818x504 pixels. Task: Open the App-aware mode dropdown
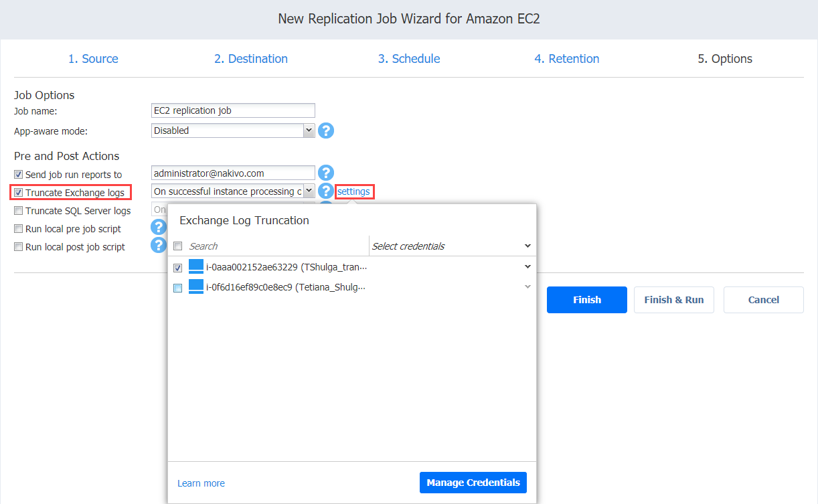(234, 131)
